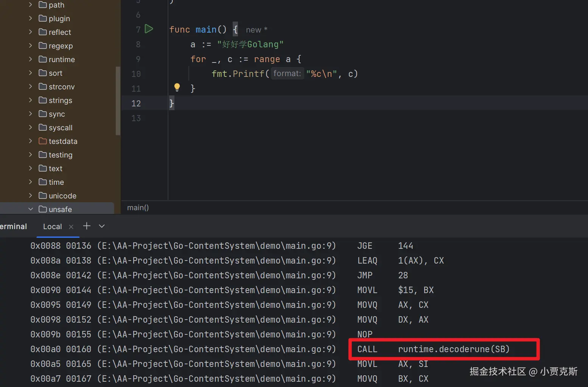Image resolution: width=588 pixels, height=387 pixels.
Task: Expand the plugin folder chevron
Action: tap(30, 18)
